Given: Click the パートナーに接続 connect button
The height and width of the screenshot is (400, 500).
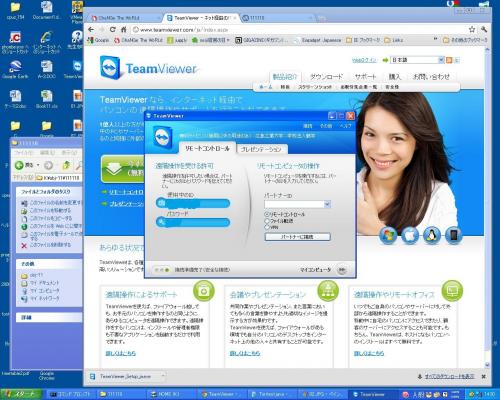Looking at the screenshot, I should pos(297,237).
